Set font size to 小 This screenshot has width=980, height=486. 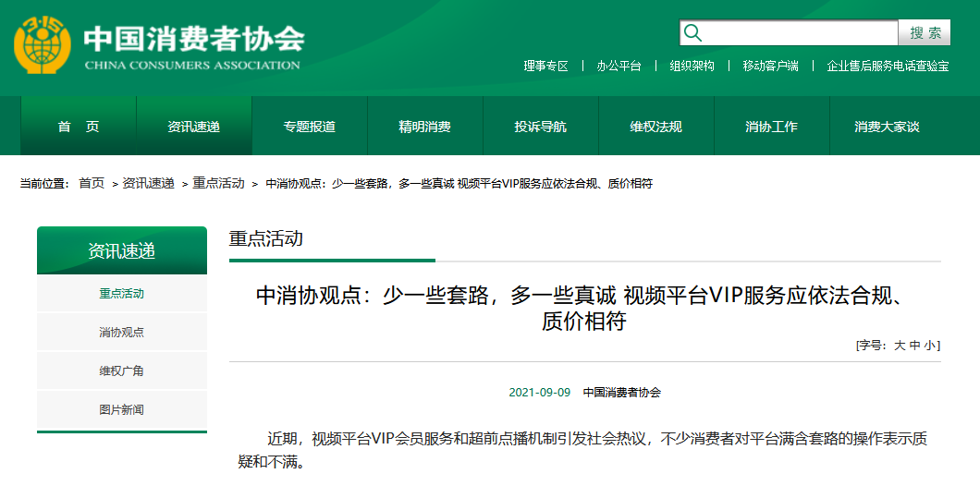pos(930,346)
